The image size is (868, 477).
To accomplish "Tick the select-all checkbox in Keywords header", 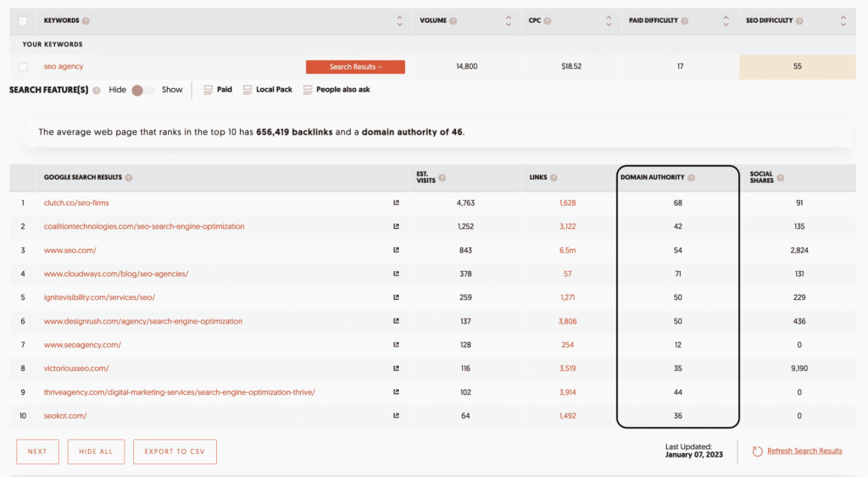I will click(23, 20).
